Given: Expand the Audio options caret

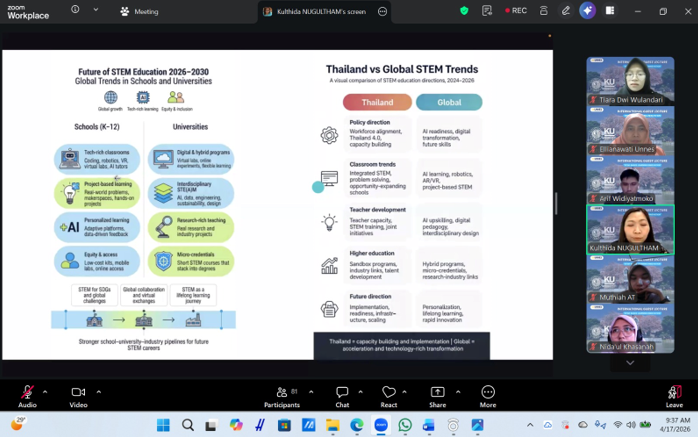Looking at the screenshot, I should (45, 392).
